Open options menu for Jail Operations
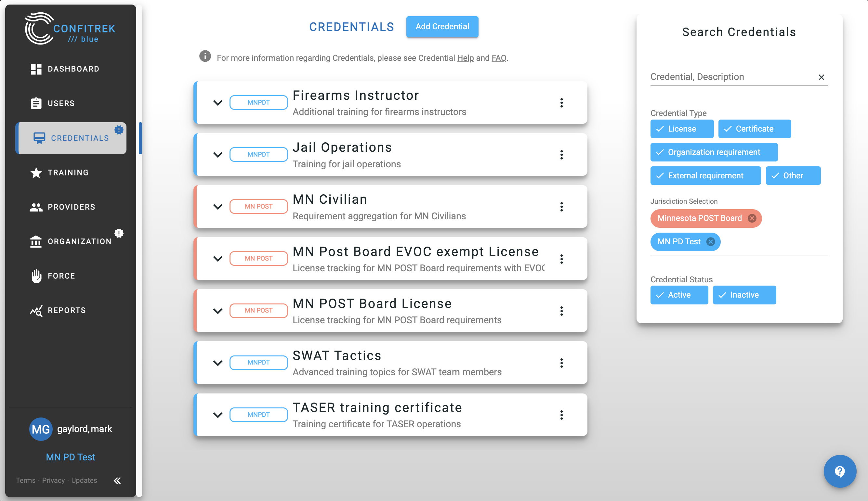Image resolution: width=868 pixels, height=501 pixels. (561, 155)
